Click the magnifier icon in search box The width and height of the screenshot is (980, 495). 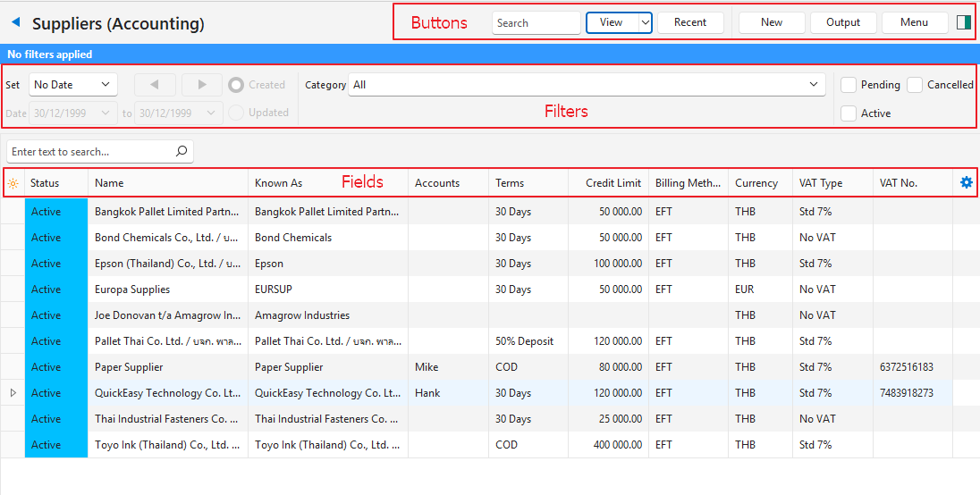coord(182,152)
